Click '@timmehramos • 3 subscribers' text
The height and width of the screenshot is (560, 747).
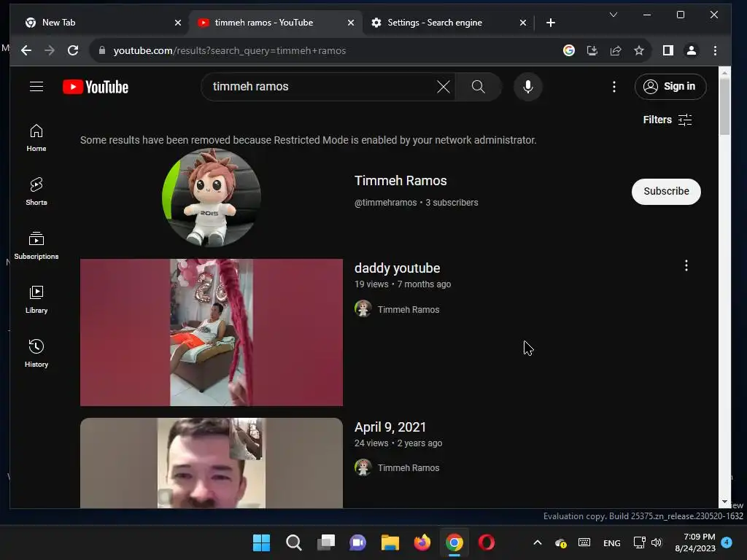click(x=416, y=203)
